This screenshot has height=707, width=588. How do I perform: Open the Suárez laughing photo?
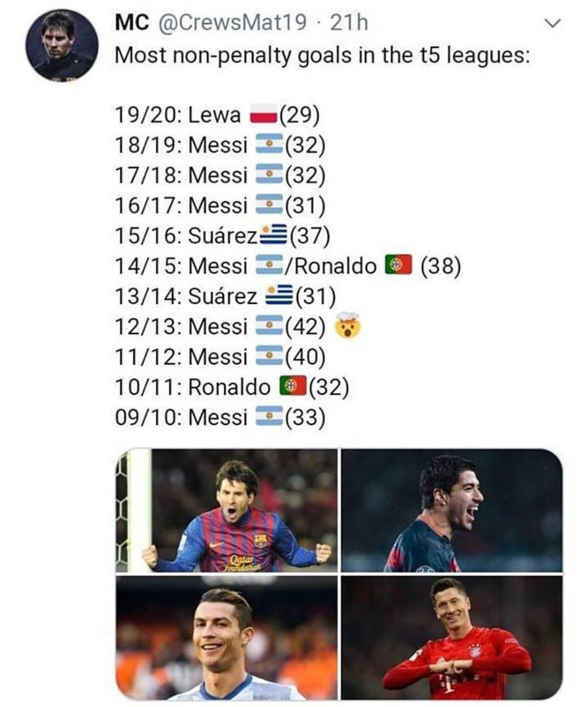coord(452,510)
